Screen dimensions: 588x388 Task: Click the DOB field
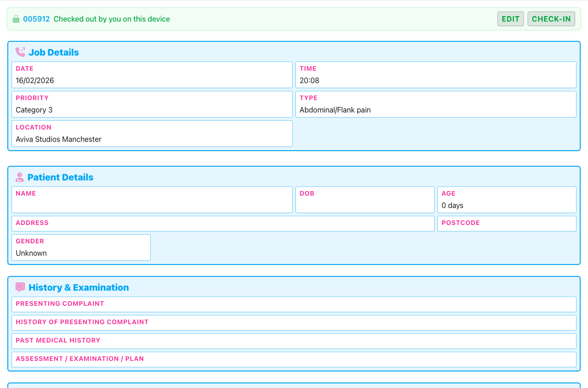coord(365,200)
